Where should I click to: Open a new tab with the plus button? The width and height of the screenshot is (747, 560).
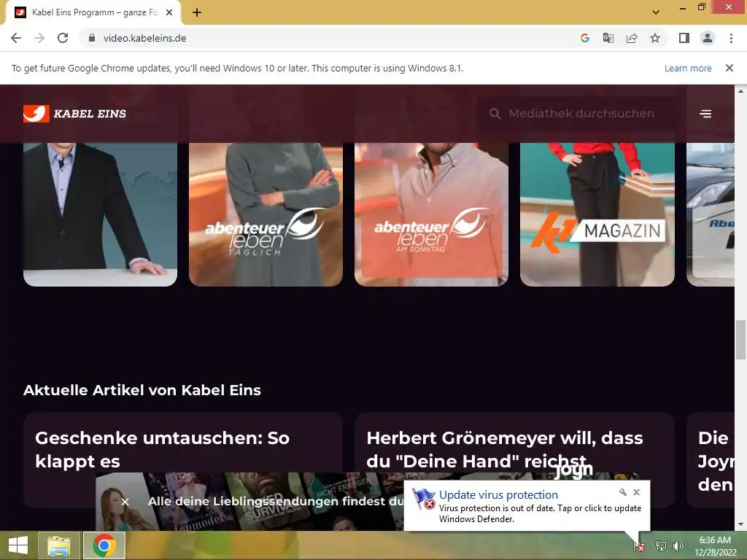pos(197,12)
